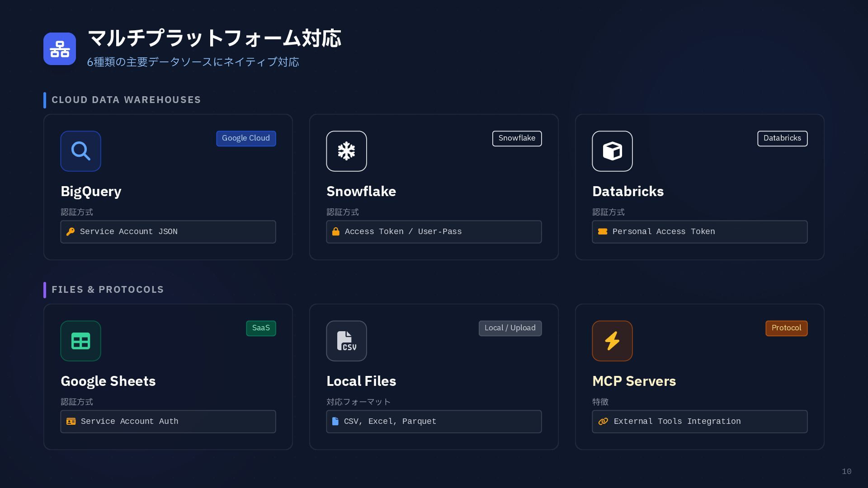Click the network diagram header icon
Screen dimensions: 868x488
pos(60,49)
